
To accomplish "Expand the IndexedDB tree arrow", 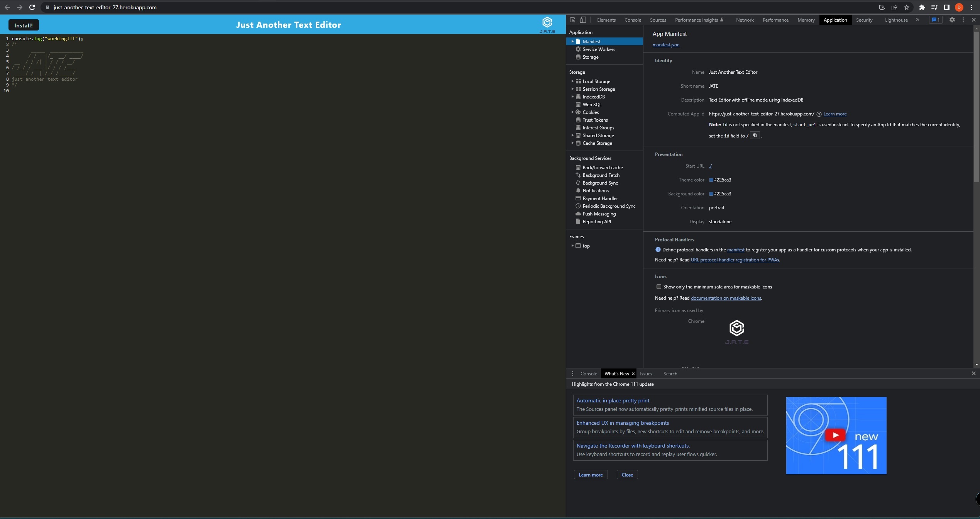I will tap(572, 97).
